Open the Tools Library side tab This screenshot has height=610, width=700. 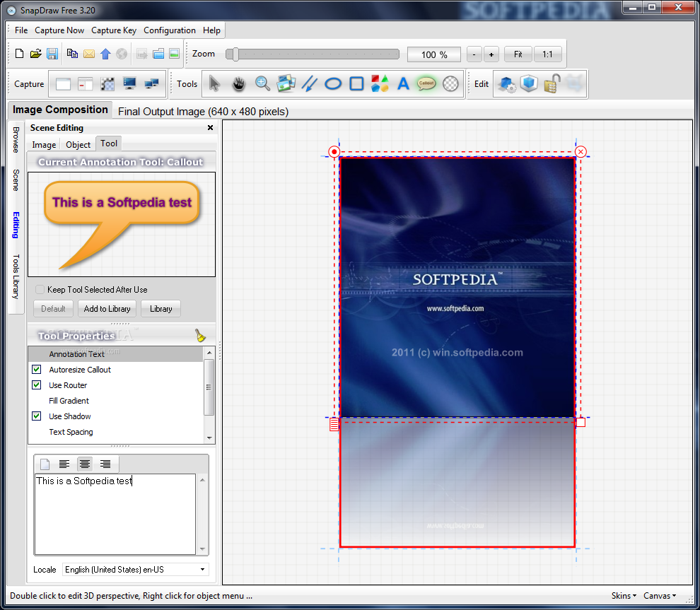(16, 276)
